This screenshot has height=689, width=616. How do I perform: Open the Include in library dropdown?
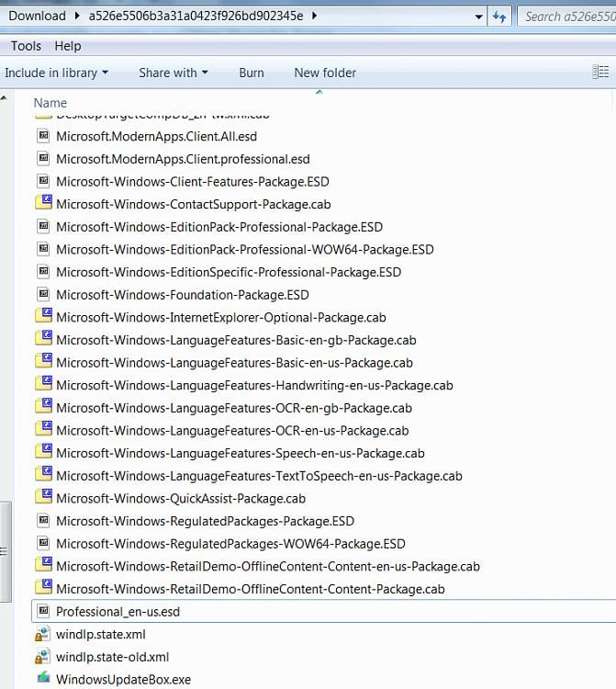coord(56,73)
